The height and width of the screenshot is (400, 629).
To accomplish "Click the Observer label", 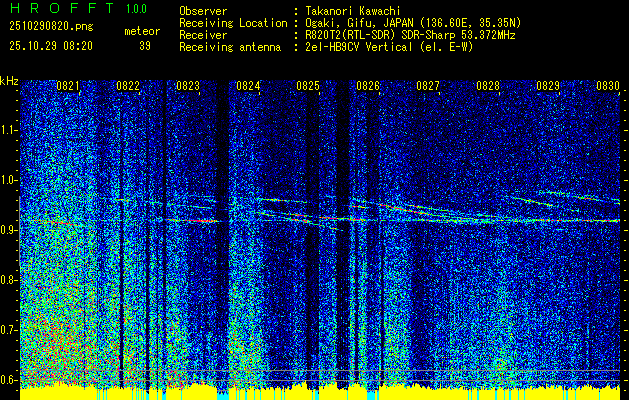I will pos(203,11).
